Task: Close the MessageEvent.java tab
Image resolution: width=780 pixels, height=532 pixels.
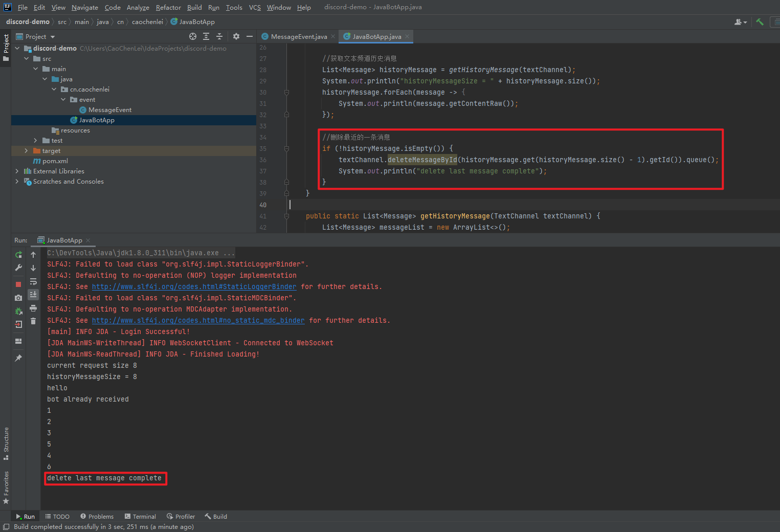Action: click(333, 36)
